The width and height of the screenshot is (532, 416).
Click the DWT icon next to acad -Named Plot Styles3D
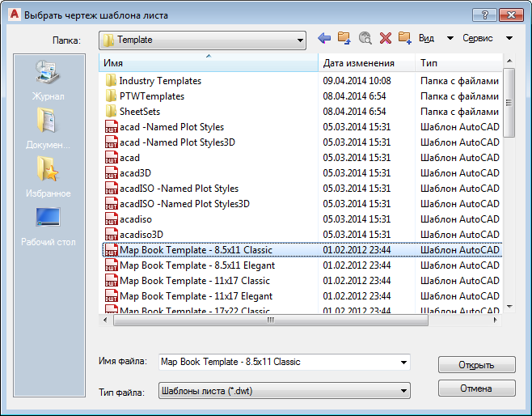[x=112, y=142]
